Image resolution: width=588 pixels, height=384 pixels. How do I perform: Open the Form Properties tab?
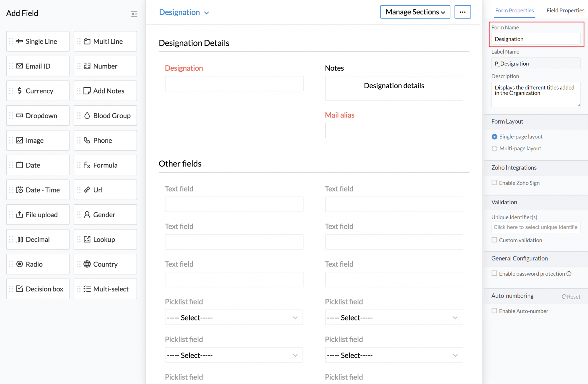(x=514, y=10)
